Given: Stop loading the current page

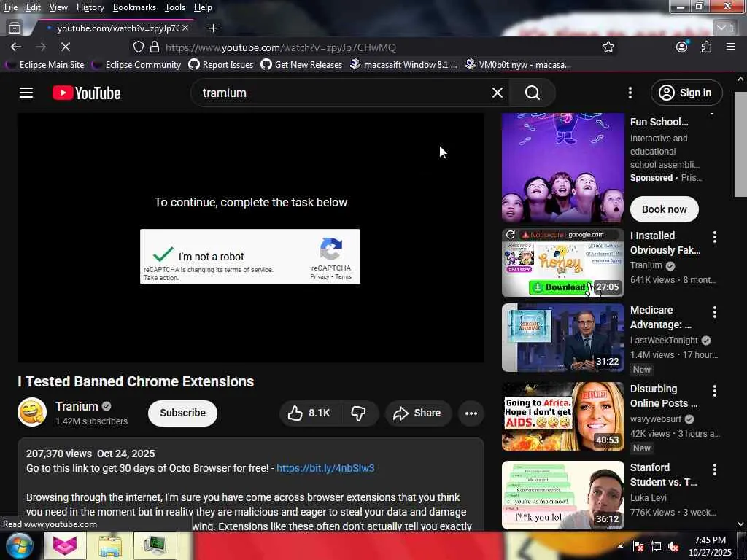Looking at the screenshot, I should [x=65, y=47].
